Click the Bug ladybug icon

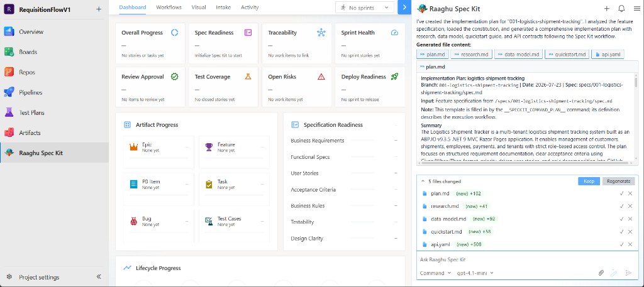pyautogui.click(x=133, y=222)
